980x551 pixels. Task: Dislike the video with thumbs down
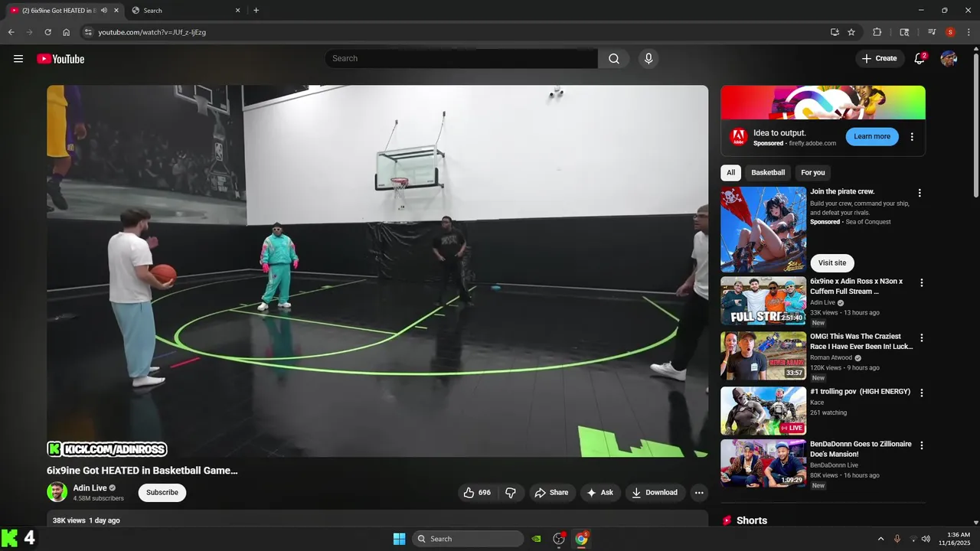click(x=511, y=493)
